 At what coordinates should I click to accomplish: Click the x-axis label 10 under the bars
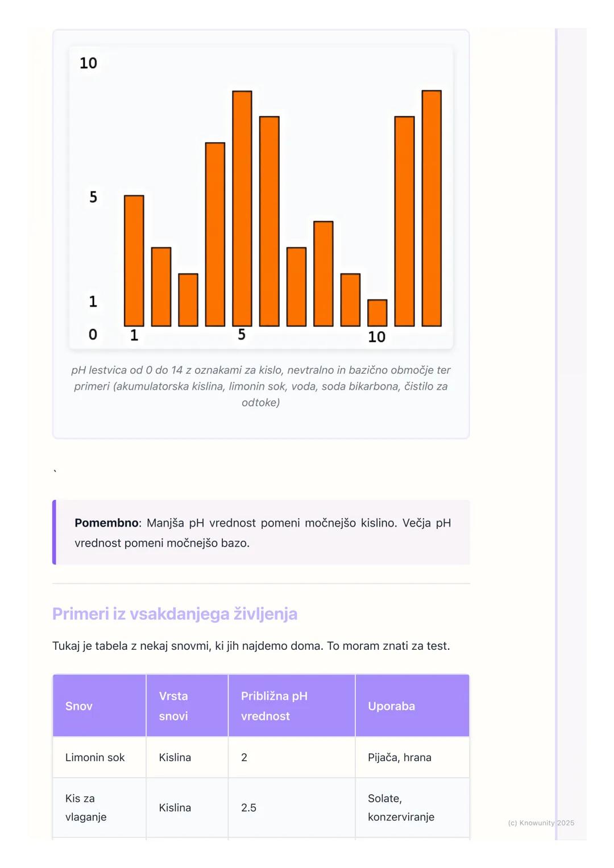tap(376, 337)
